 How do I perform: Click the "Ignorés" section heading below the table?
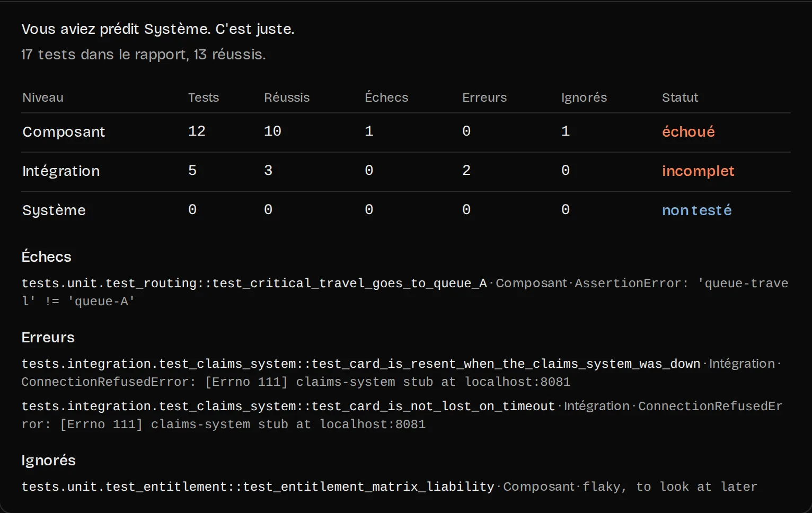click(48, 461)
